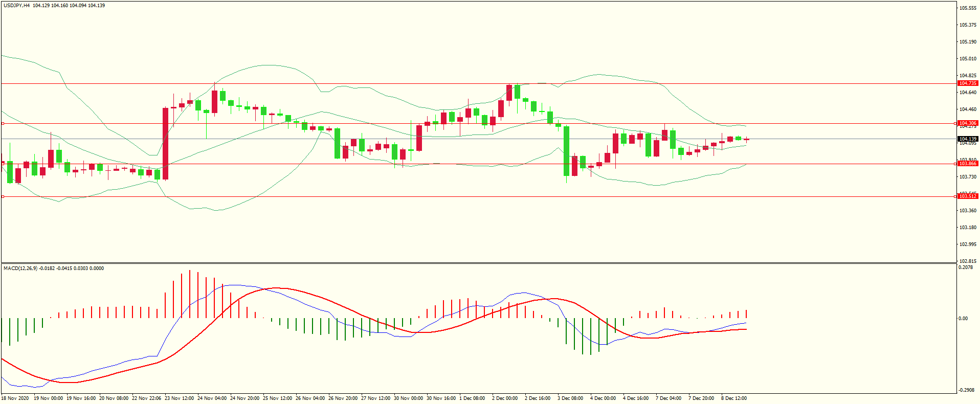
Task: Click the 23 Nov 12:00 time label
Action: click(x=179, y=398)
